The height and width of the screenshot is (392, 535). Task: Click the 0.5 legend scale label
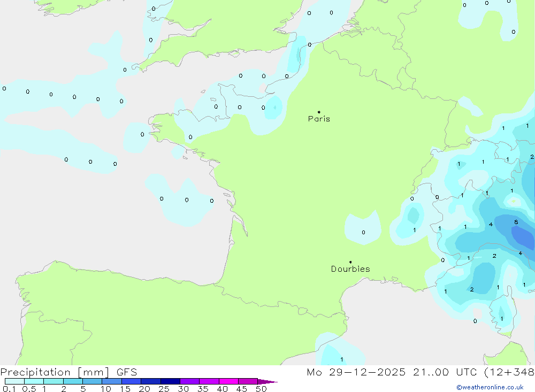(29, 389)
